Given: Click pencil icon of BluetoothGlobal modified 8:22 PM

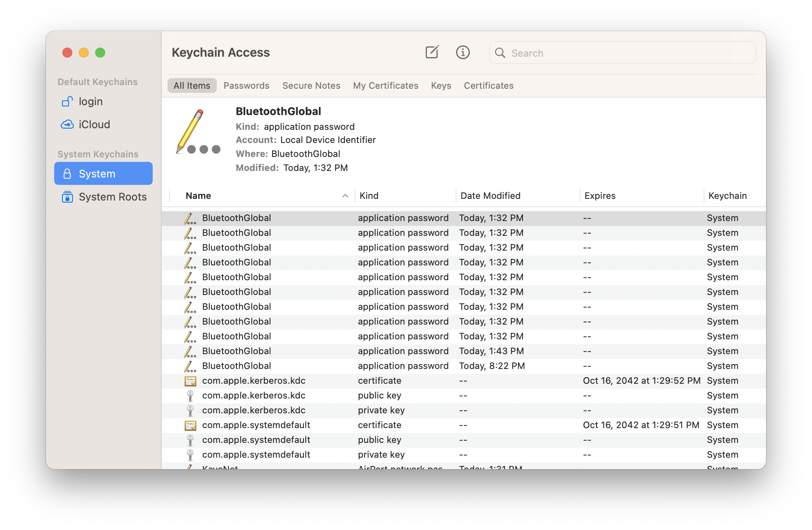Looking at the screenshot, I should (190, 366).
